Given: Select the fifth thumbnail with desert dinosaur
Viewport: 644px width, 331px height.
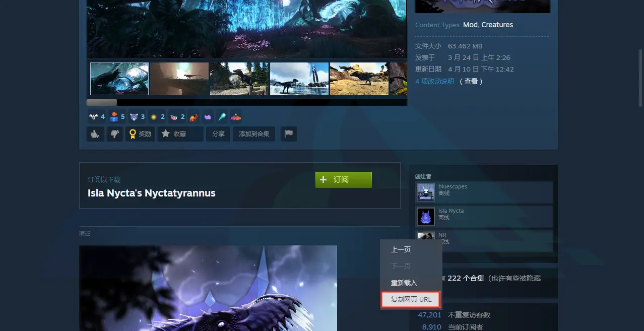Looking at the screenshot, I should (359, 79).
